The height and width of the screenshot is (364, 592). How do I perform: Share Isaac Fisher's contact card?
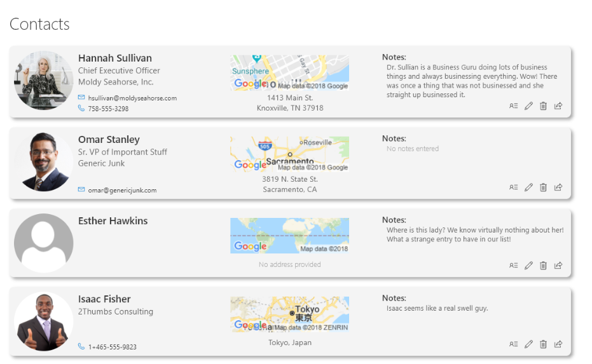(x=558, y=344)
